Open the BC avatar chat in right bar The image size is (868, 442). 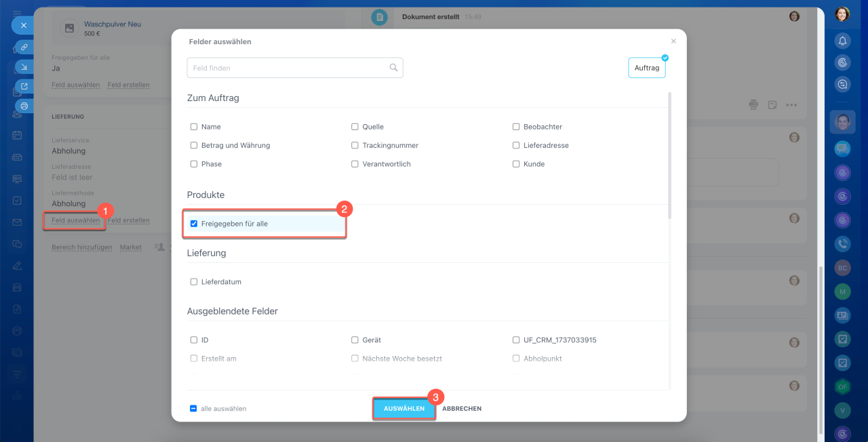(842, 268)
